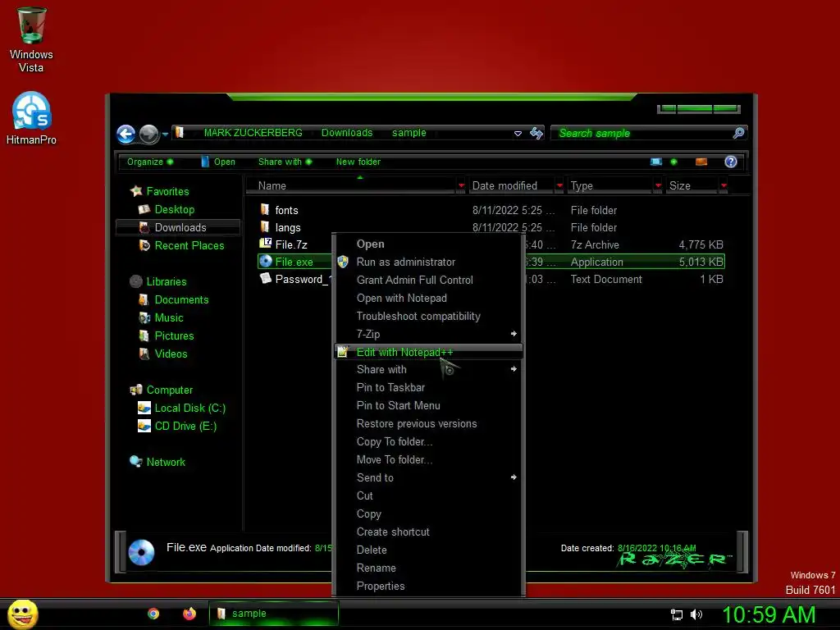Launch Chrome from the taskbar

pyautogui.click(x=153, y=614)
